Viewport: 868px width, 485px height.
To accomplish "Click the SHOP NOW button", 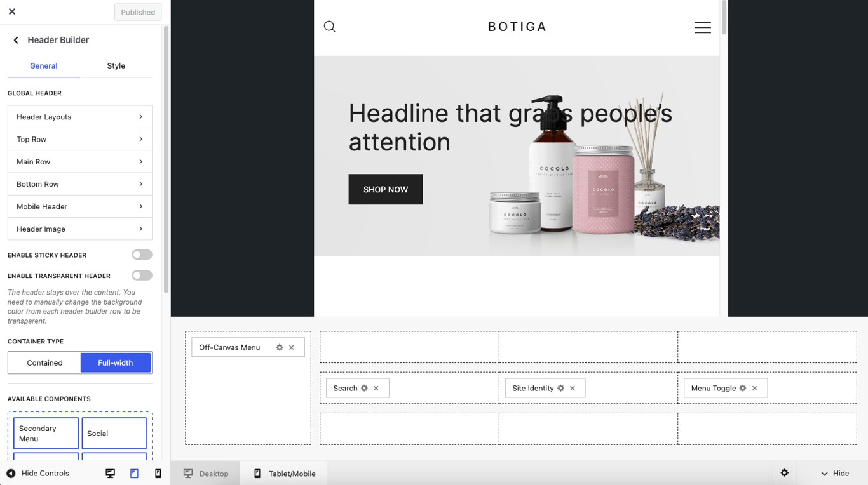I will pos(385,189).
